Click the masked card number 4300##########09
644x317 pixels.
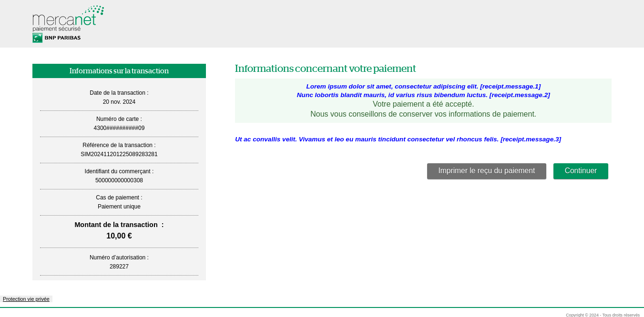click(x=119, y=128)
